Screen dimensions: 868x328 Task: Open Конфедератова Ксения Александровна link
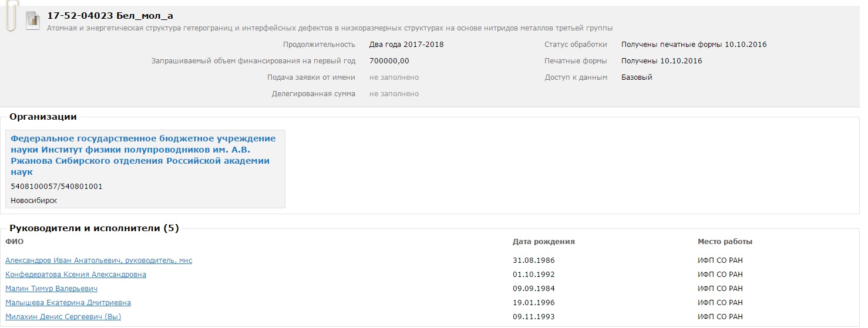click(76, 275)
